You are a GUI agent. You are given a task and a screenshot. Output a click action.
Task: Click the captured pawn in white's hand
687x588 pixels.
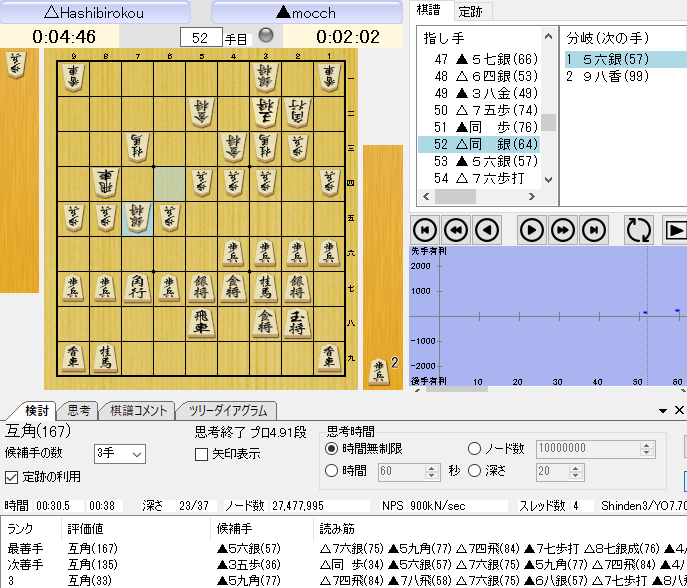16,64
